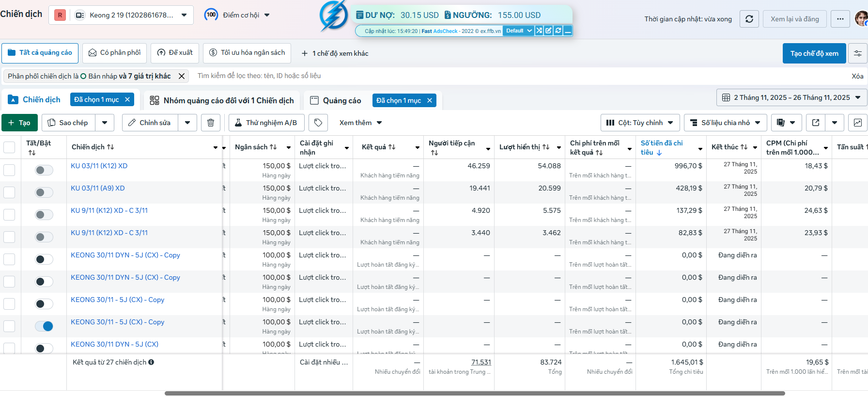Click the trash delete icon in toolbar
868x397 pixels.
pyautogui.click(x=211, y=123)
